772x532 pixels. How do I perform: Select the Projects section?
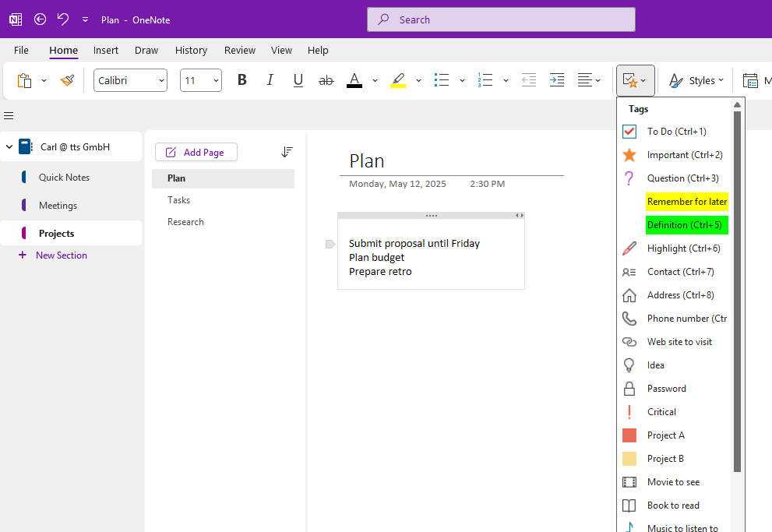[x=71, y=233]
